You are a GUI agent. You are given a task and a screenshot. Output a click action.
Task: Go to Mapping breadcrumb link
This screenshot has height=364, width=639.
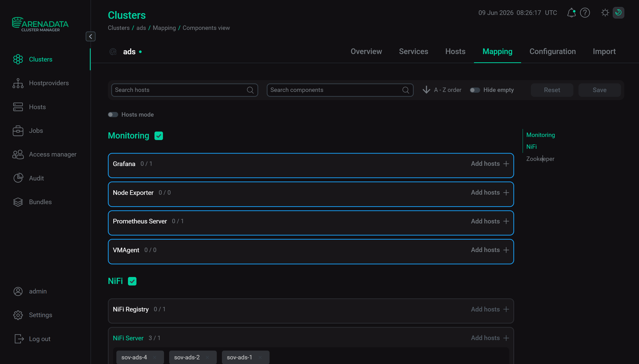pos(164,28)
